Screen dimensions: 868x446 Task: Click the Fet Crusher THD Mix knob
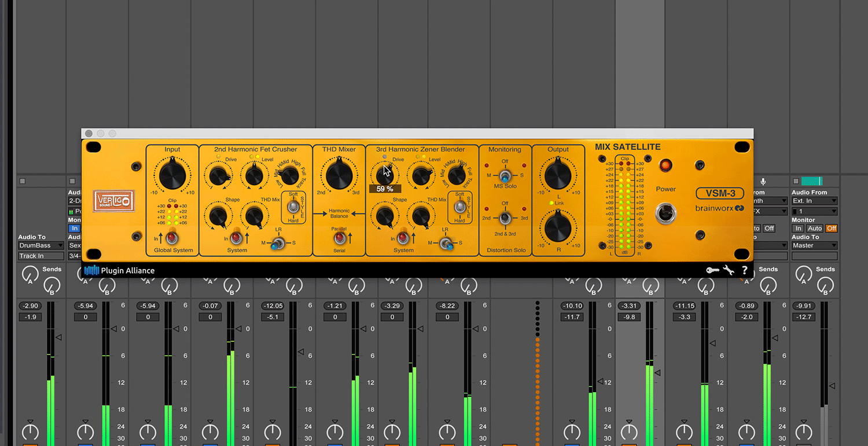click(253, 216)
